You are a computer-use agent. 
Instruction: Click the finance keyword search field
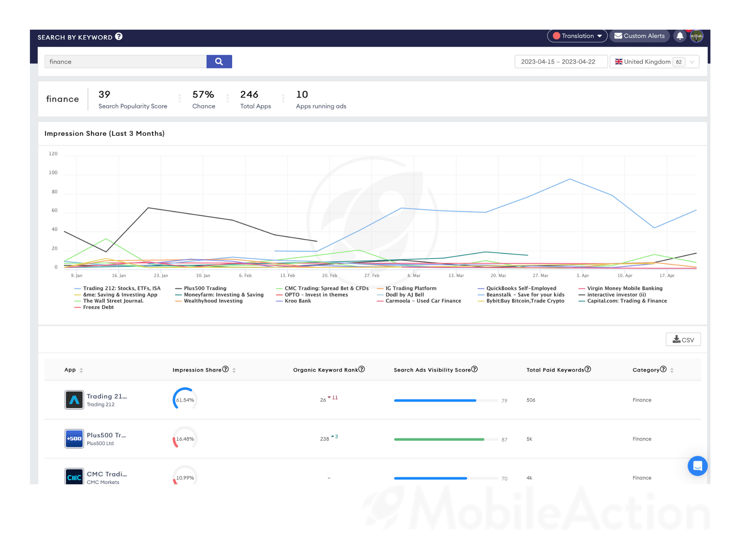tap(125, 62)
